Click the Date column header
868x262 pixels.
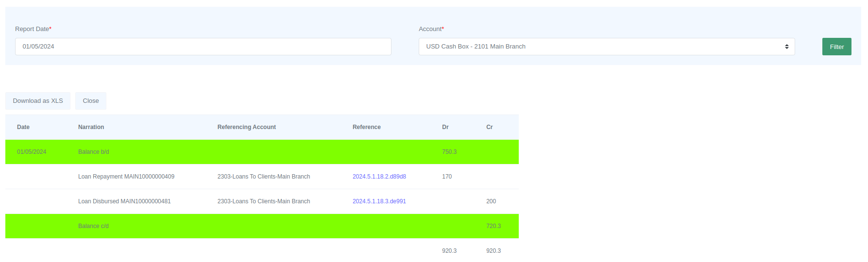point(23,127)
